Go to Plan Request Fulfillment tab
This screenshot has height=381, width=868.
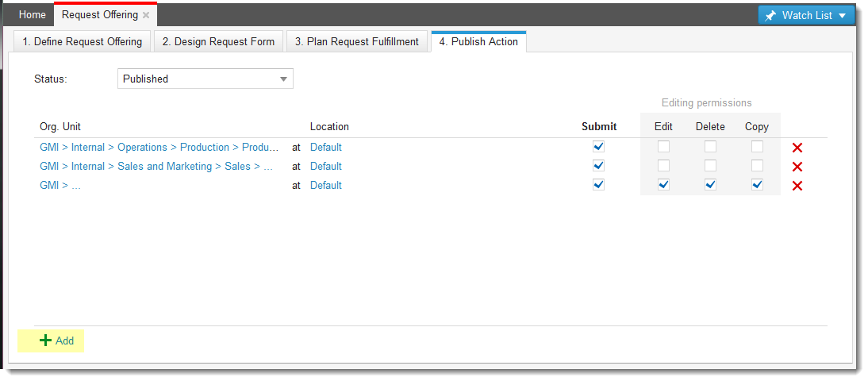[356, 41]
